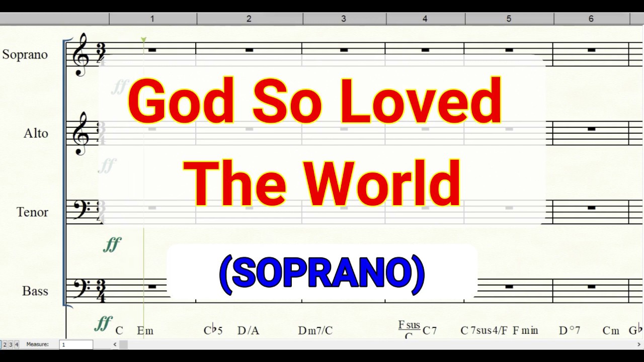This screenshot has height=362, width=644.
Task: Select the fortissimo marking above Bass staff
Action: tap(112, 245)
